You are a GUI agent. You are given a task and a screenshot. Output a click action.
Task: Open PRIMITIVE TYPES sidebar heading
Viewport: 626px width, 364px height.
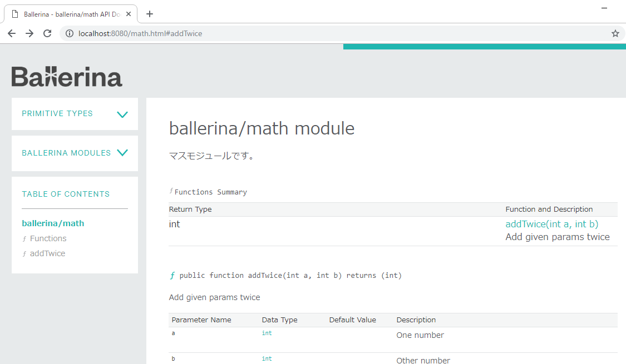coord(57,113)
